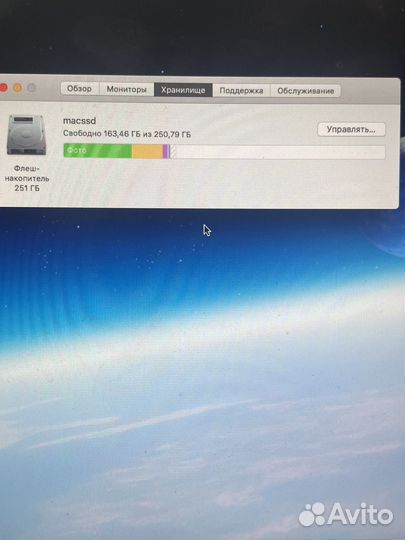Open the Обслуживание tab

point(305,91)
